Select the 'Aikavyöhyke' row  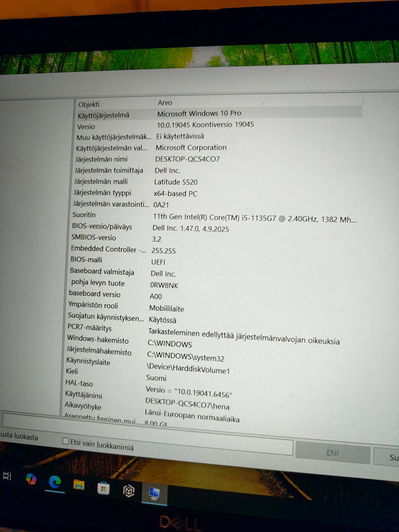[x=83, y=406]
